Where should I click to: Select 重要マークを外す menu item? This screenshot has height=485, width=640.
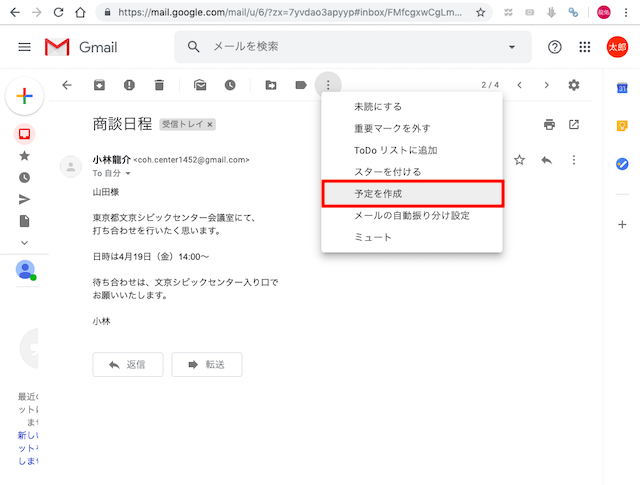[412, 128]
